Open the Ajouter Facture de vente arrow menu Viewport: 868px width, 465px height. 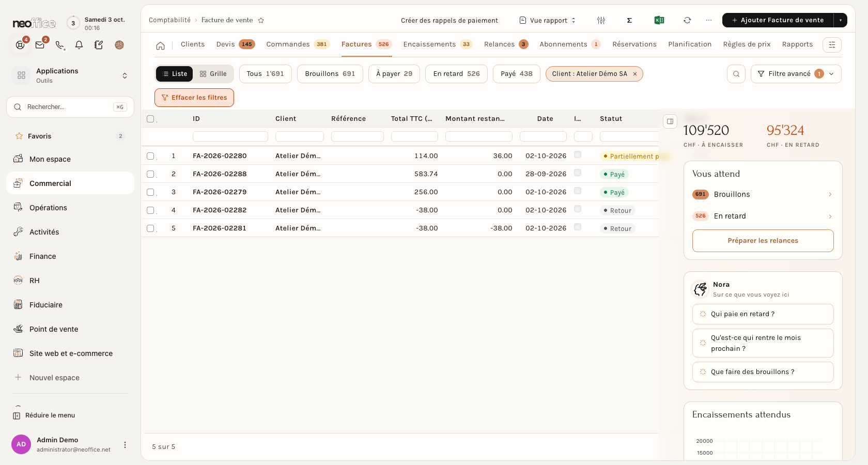point(841,20)
